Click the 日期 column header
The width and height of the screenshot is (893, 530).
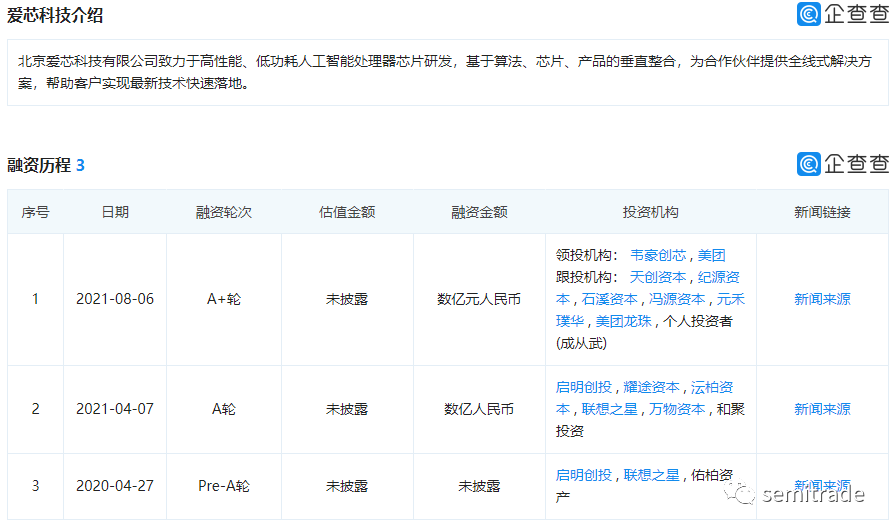(115, 212)
